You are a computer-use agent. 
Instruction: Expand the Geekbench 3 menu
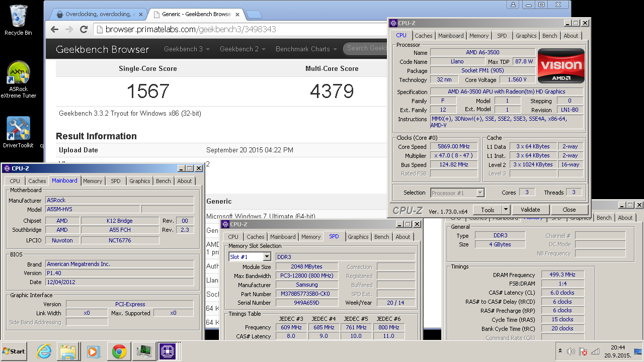click(187, 49)
